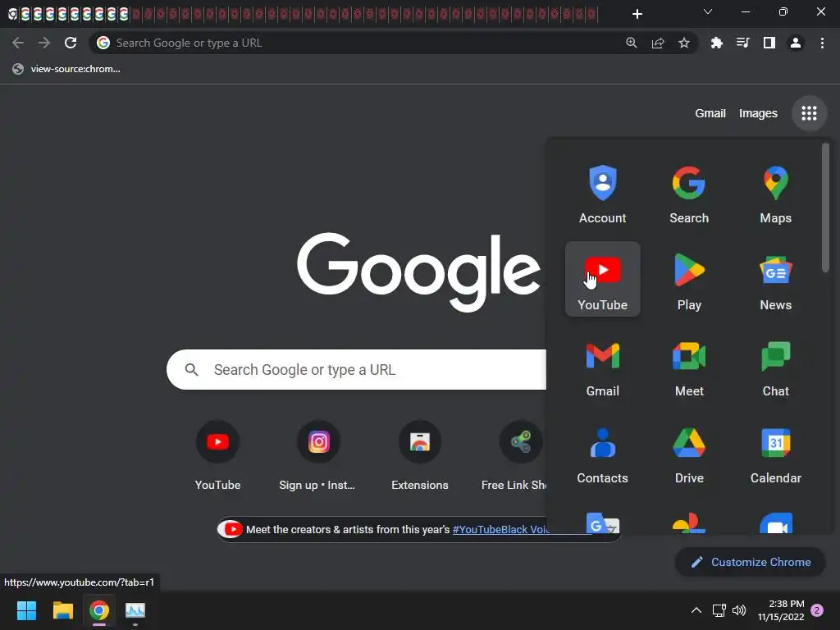This screenshot has width=840, height=630.
Task: Show hidden system tray icons
Action: pyautogui.click(x=696, y=610)
